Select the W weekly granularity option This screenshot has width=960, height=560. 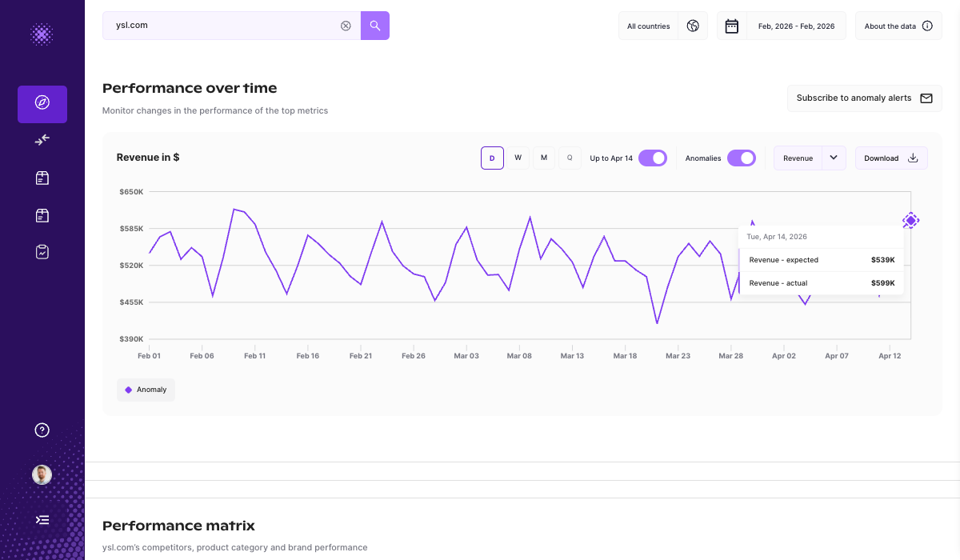pos(518,158)
